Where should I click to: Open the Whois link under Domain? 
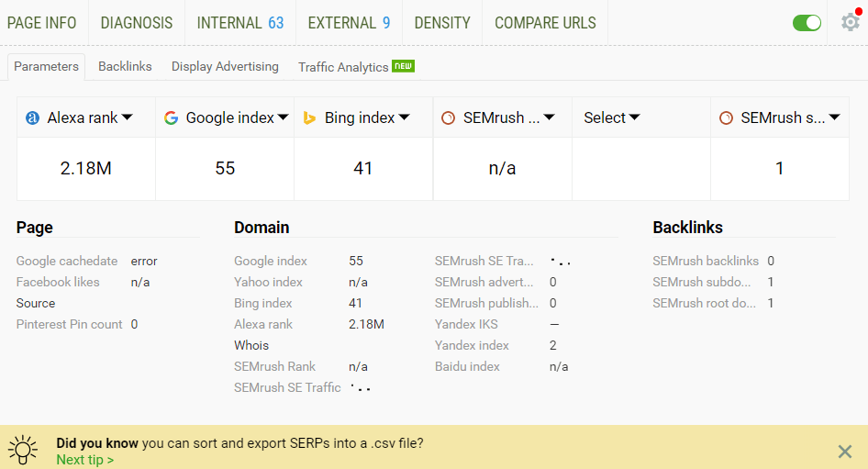[x=251, y=345]
